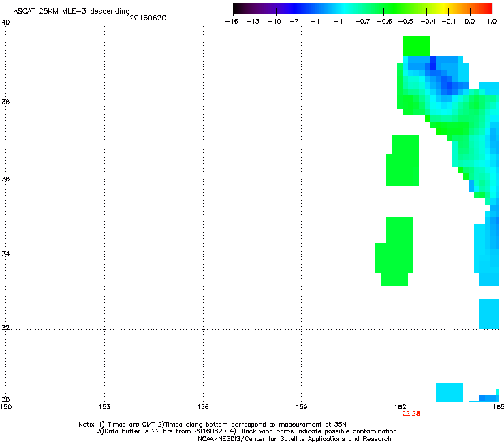Select the 20160620 date beside the title

click(x=148, y=18)
